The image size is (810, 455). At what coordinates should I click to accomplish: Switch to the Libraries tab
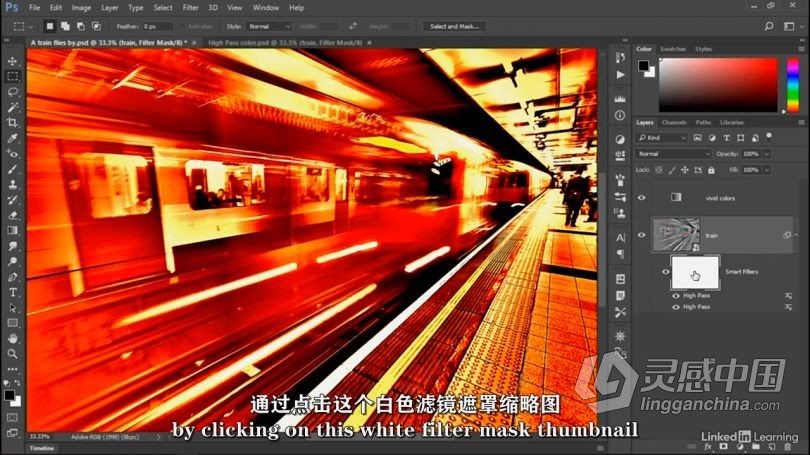coord(732,122)
